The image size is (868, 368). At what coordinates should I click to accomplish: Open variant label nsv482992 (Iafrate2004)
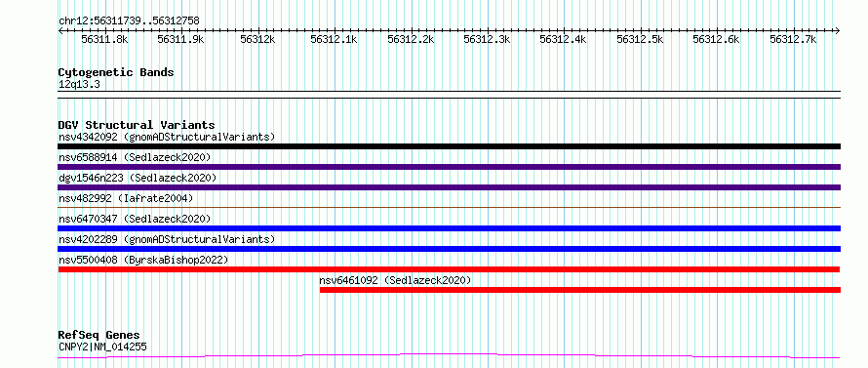point(126,198)
